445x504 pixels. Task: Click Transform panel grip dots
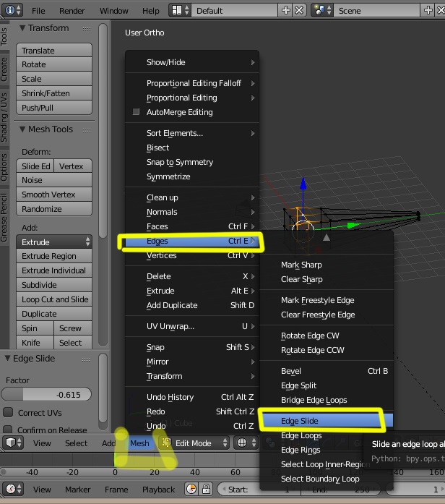[x=87, y=29]
